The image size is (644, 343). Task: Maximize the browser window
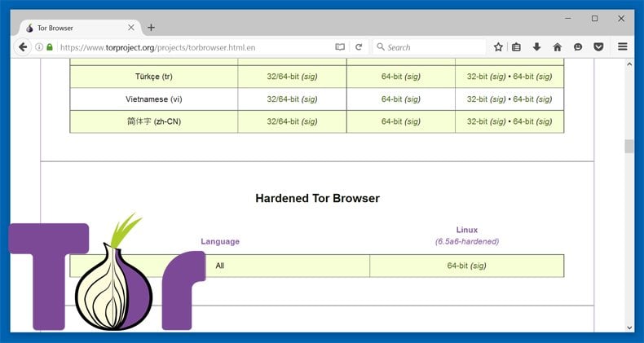595,19
